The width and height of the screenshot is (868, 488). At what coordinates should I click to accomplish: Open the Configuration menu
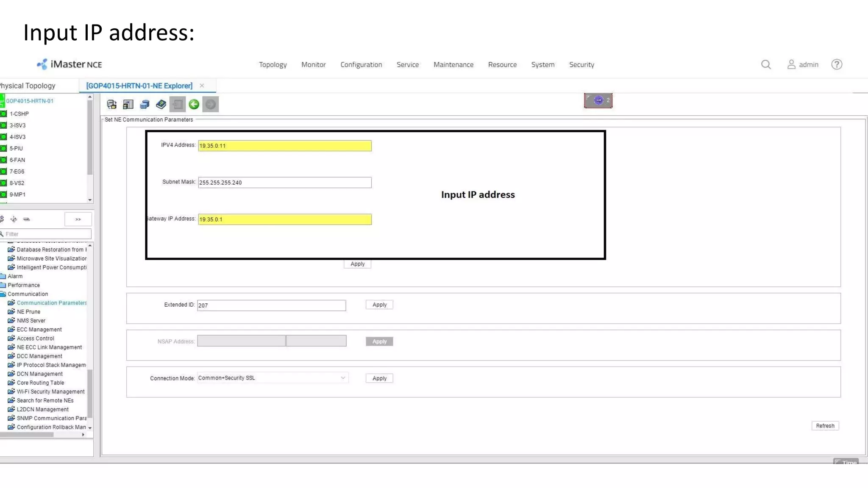361,64
